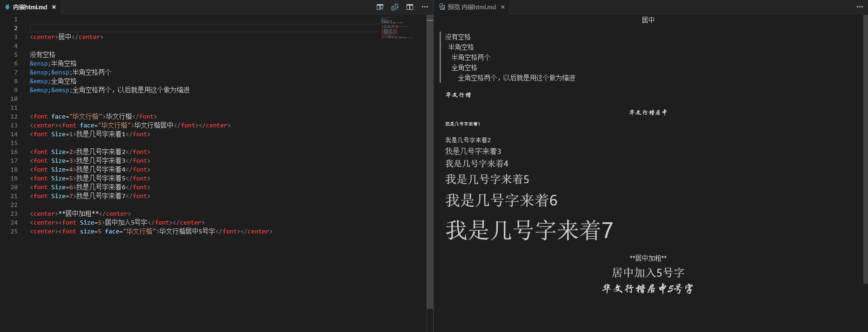Close the 内嵌html.md editor tab
868x332 pixels.
click(x=54, y=7)
